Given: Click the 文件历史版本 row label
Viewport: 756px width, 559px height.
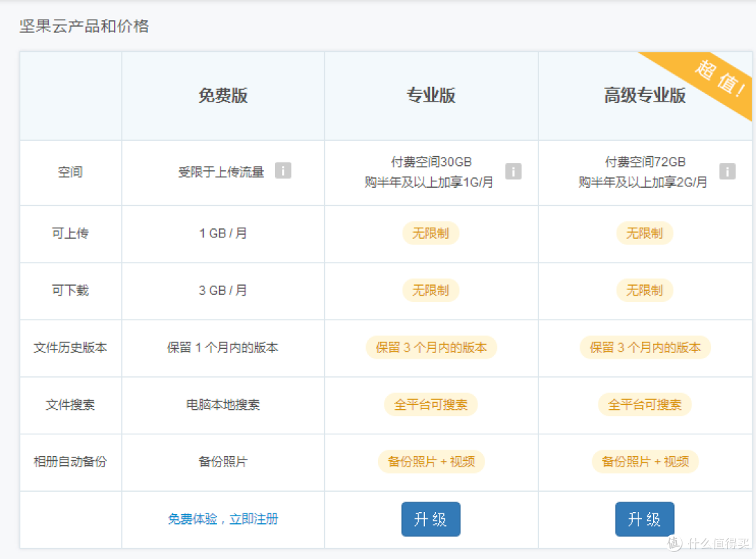Looking at the screenshot, I should point(71,347).
